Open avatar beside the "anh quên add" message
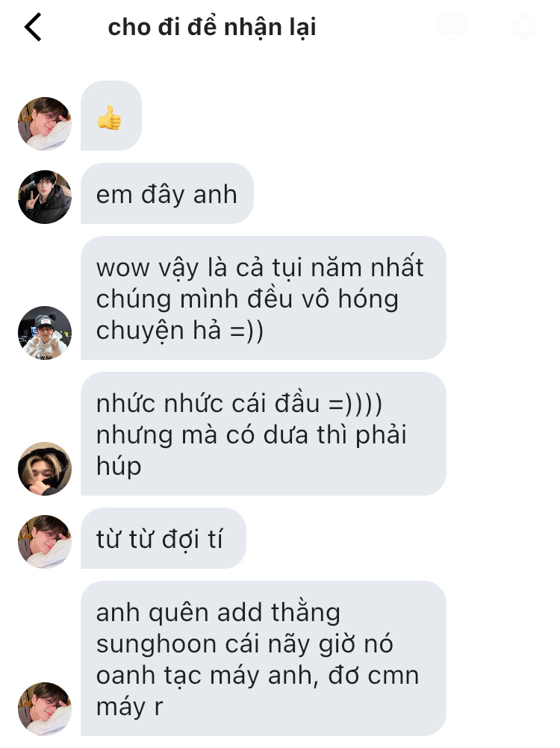 [x=45, y=709]
